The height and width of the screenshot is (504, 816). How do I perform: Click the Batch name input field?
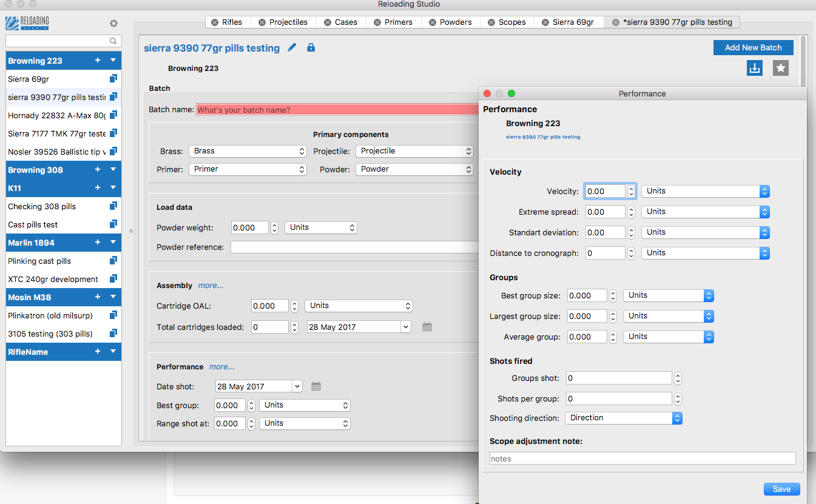(337, 110)
